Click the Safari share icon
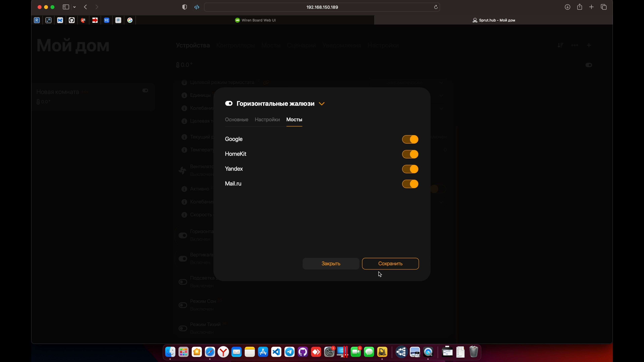The image size is (644, 362). pos(579,7)
